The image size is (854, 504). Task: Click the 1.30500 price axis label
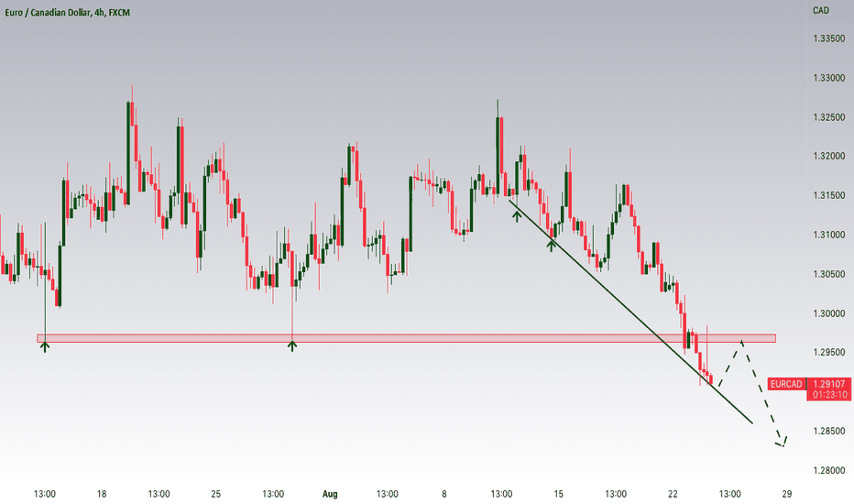[x=829, y=274]
